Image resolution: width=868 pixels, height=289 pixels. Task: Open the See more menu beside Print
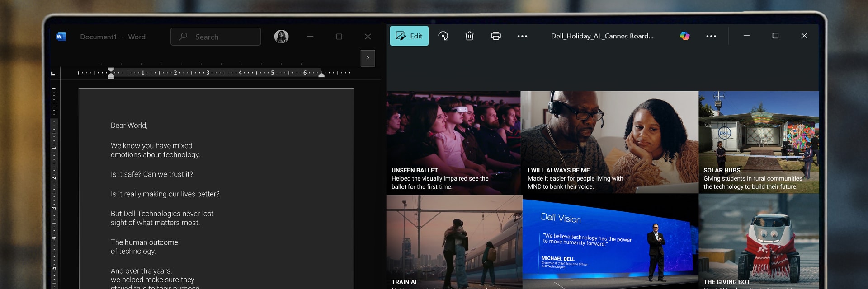tap(522, 36)
